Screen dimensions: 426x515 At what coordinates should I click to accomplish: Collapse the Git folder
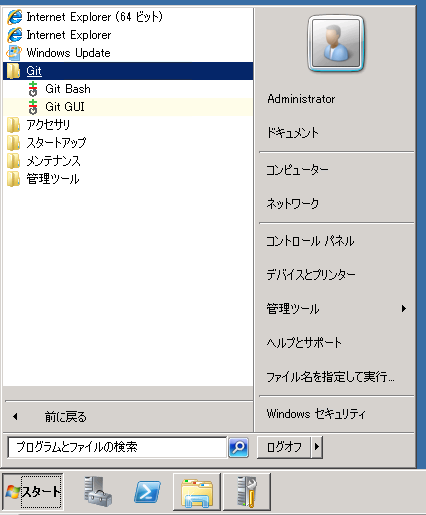tap(128, 71)
